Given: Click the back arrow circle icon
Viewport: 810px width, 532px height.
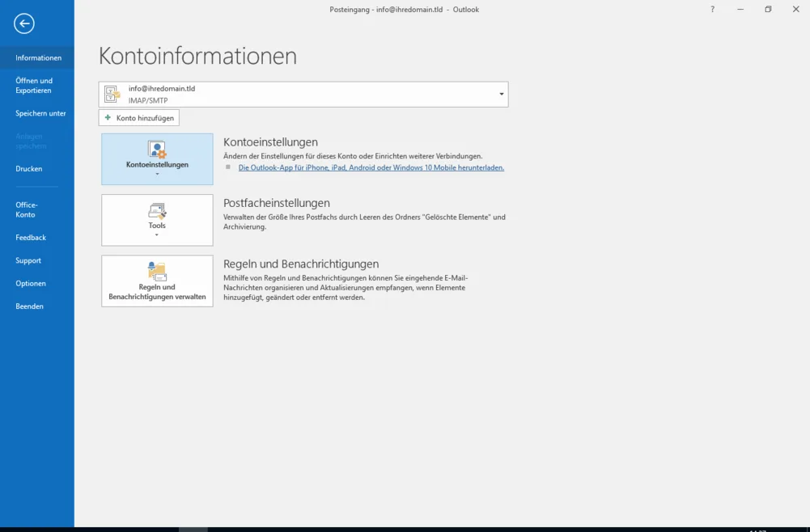Looking at the screenshot, I should point(24,23).
